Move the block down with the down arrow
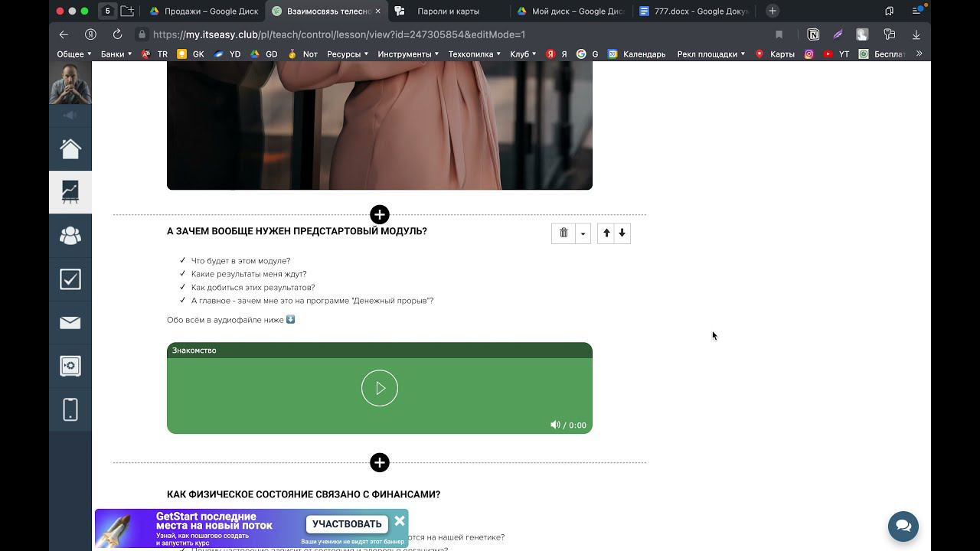The height and width of the screenshot is (551, 980). (x=622, y=233)
